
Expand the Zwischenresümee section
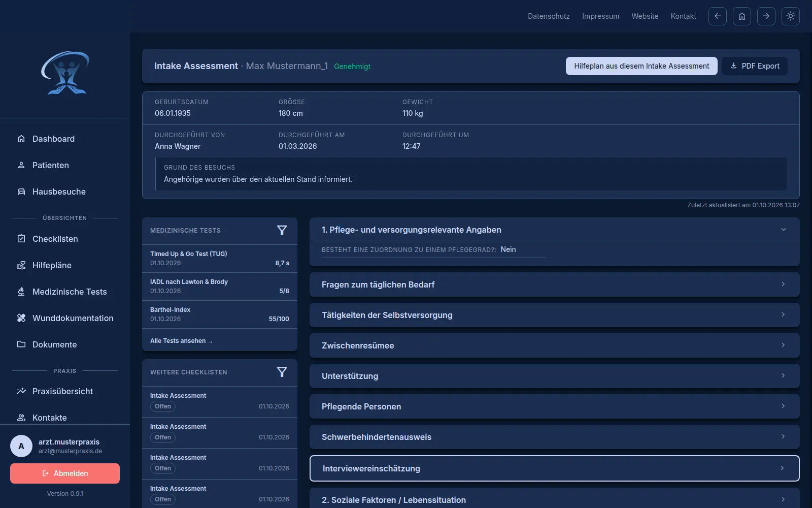pyautogui.click(x=555, y=345)
